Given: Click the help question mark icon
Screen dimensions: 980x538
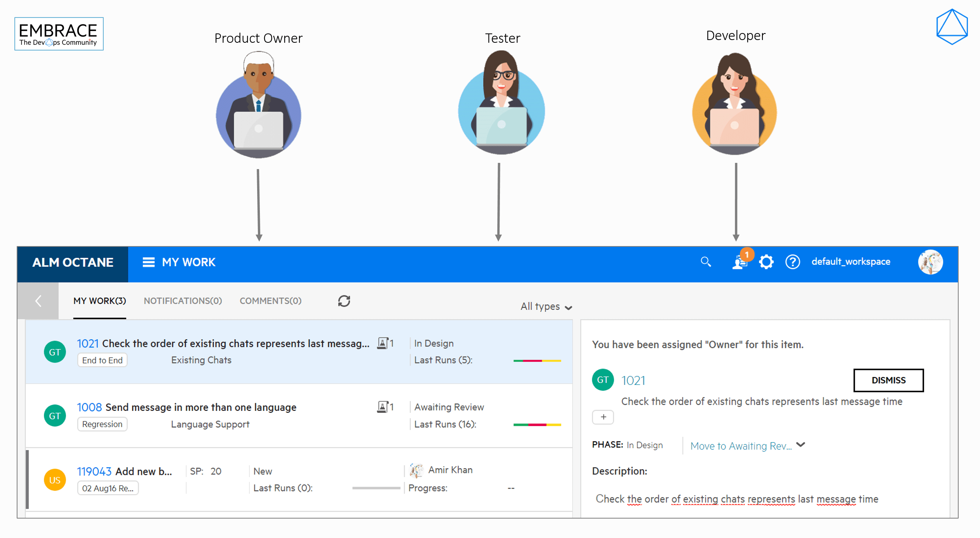Looking at the screenshot, I should (792, 262).
